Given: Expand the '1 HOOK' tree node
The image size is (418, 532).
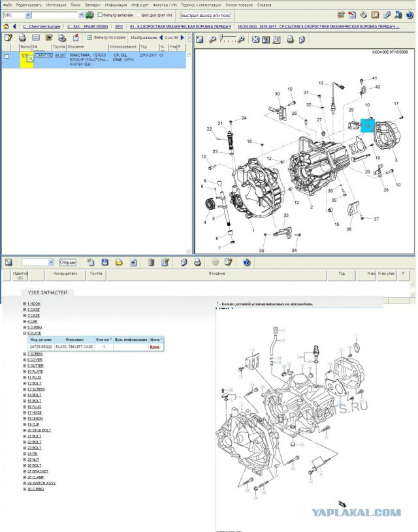Looking at the screenshot, I should pyautogui.click(x=24, y=304).
